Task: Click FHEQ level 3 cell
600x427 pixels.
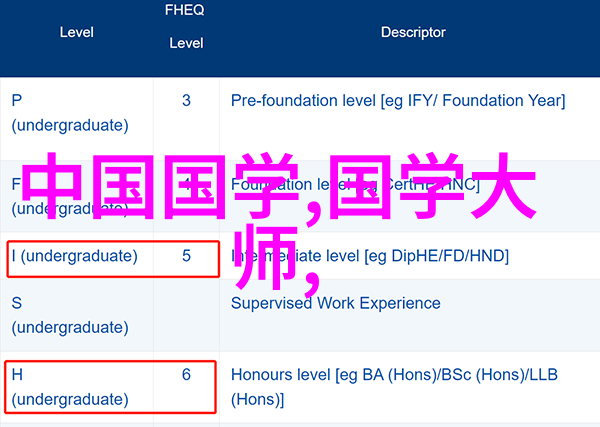Action: pyautogui.click(x=186, y=101)
